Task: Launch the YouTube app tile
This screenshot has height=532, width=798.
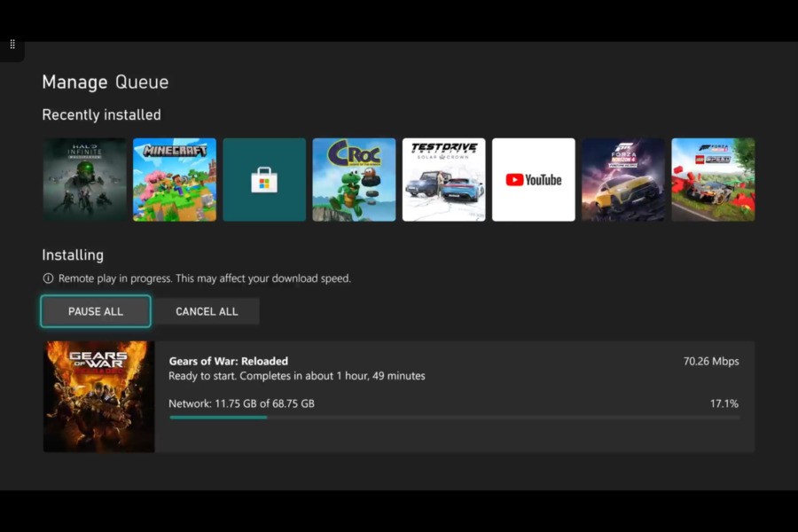Action: pos(533,178)
